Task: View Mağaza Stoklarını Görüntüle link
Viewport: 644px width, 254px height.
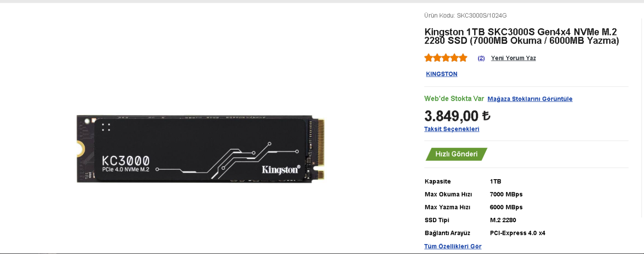Action: click(x=530, y=99)
